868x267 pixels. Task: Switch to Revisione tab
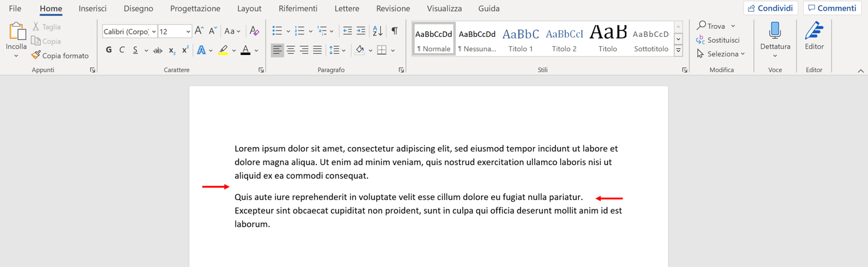coord(393,9)
